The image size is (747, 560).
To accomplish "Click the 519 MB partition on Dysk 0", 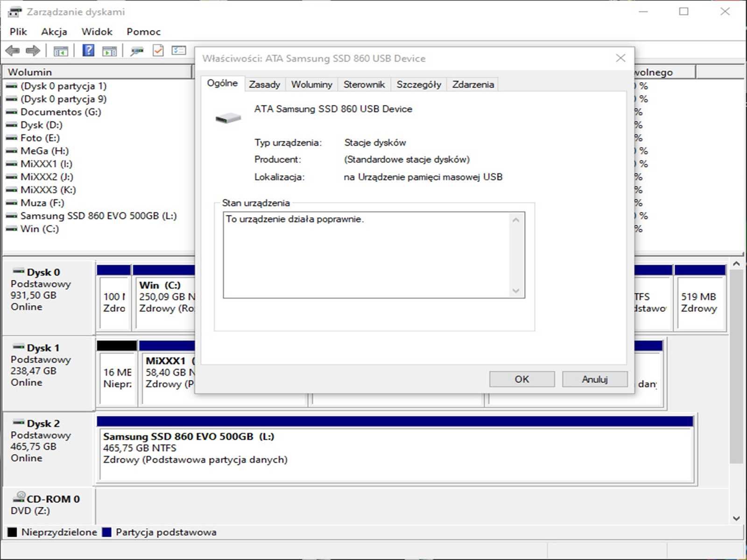I will 700,297.
